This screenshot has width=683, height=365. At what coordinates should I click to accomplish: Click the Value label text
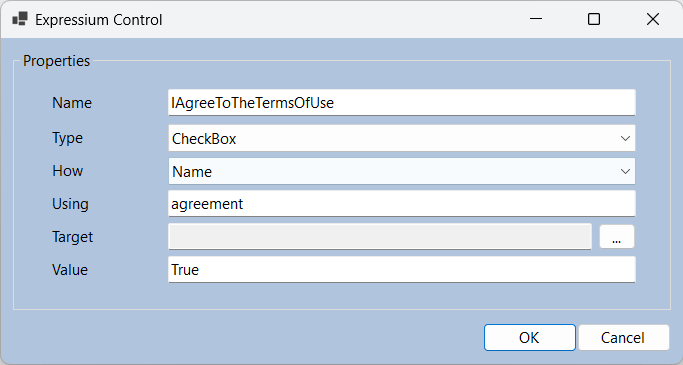(x=70, y=270)
